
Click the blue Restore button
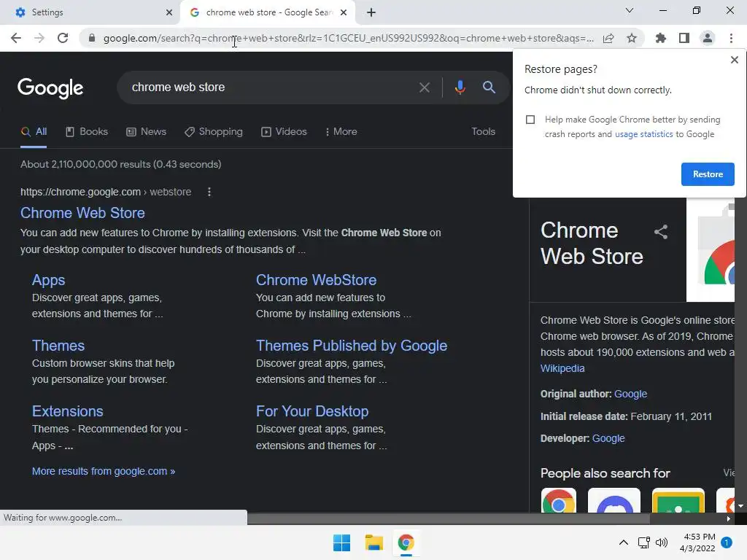pos(708,174)
